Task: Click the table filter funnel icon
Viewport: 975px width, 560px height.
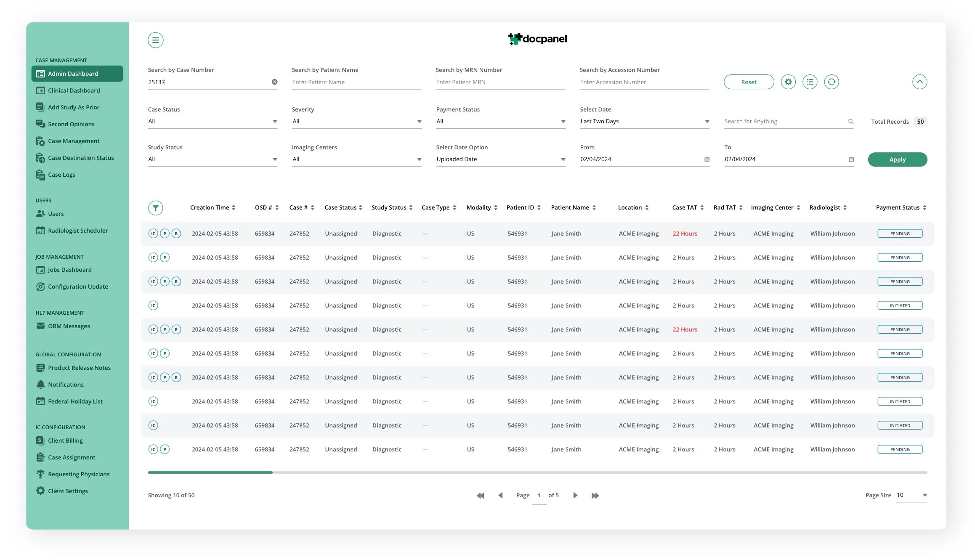Action: pos(155,208)
